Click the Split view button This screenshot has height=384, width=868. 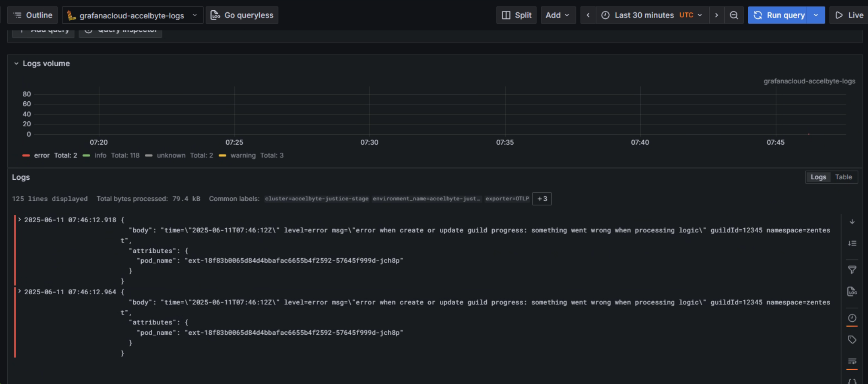coord(516,15)
